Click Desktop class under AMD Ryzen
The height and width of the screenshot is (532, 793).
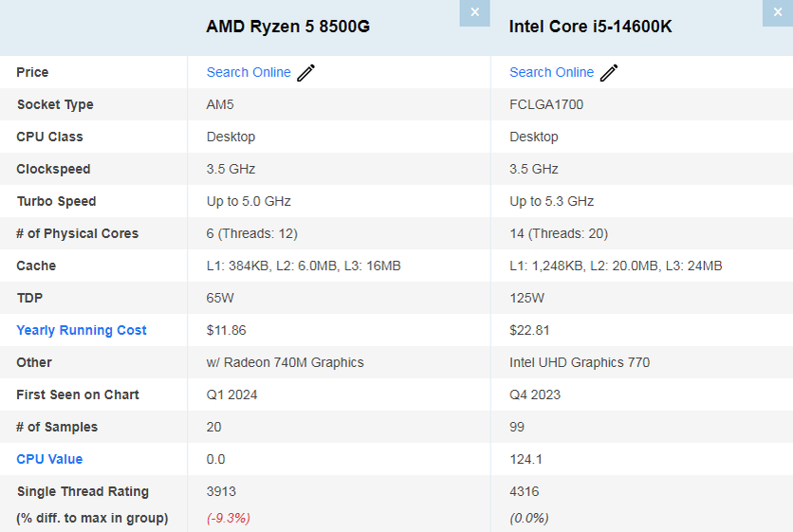[x=231, y=138]
